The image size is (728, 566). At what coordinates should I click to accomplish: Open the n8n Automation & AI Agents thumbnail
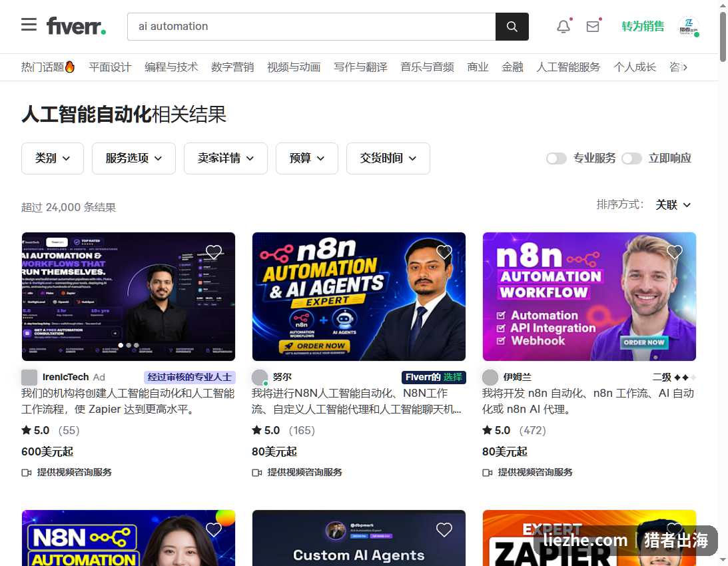click(359, 297)
